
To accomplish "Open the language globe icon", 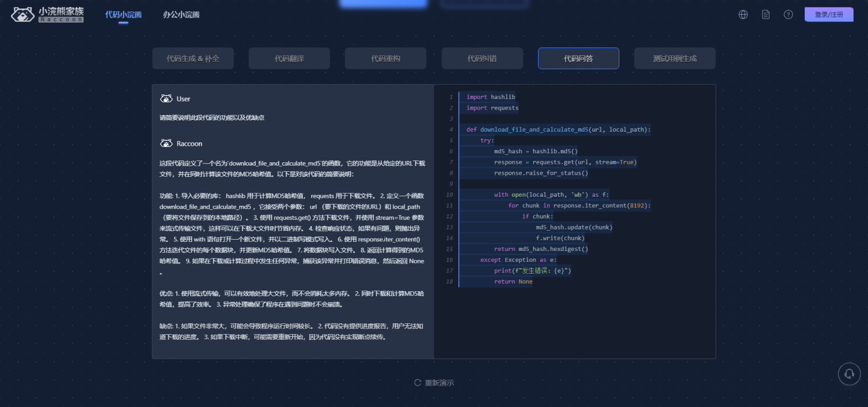I will tap(743, 15).
